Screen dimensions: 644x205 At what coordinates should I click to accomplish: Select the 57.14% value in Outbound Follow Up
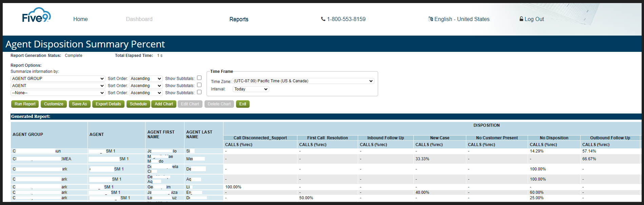pyautogui.click(x=589, y=151)
